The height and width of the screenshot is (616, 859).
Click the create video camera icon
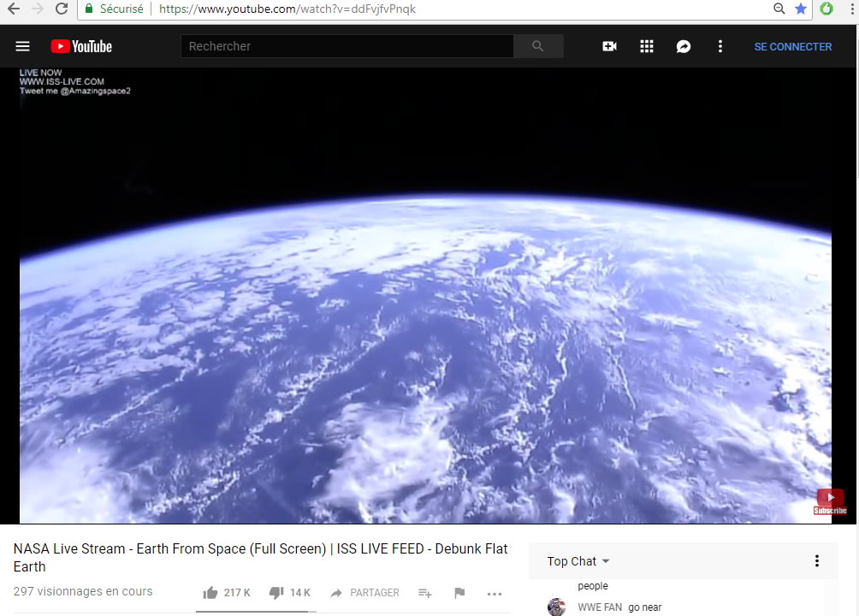(610, 46)
